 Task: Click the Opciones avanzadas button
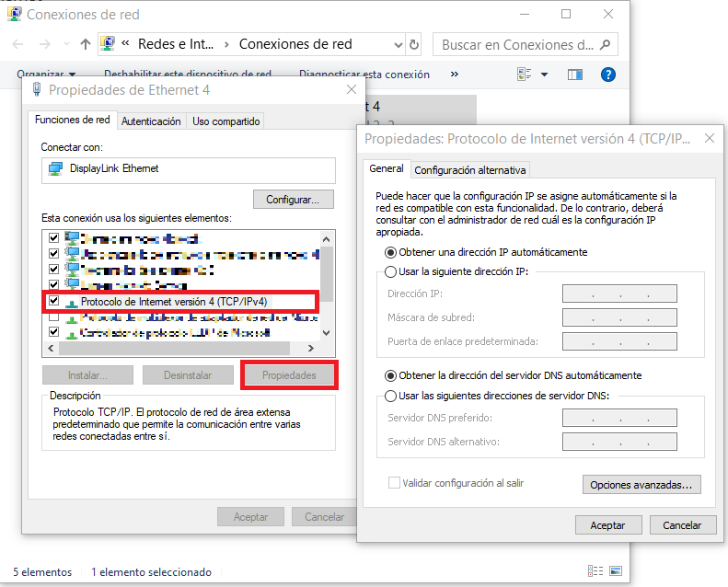click(x=641, y=484)
